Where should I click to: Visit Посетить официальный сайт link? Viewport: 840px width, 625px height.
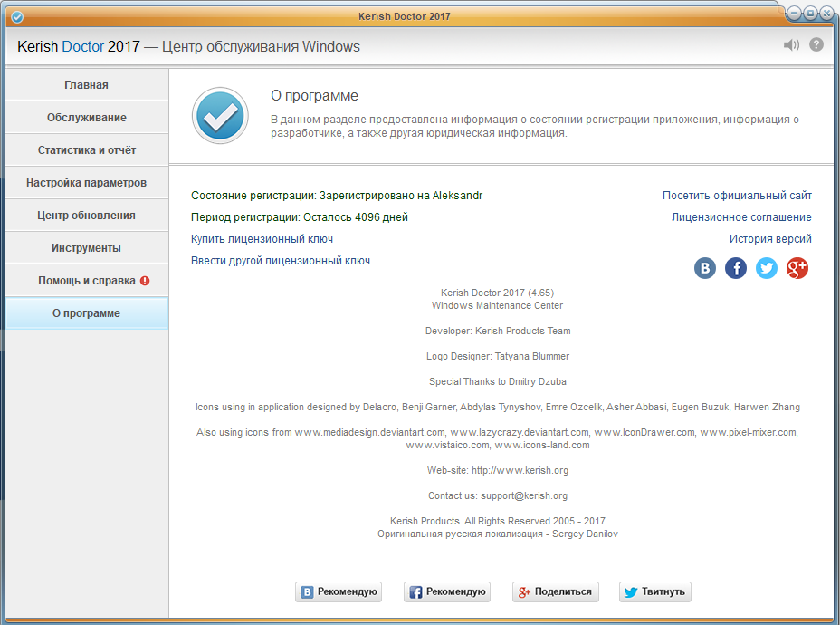point(737,196)
